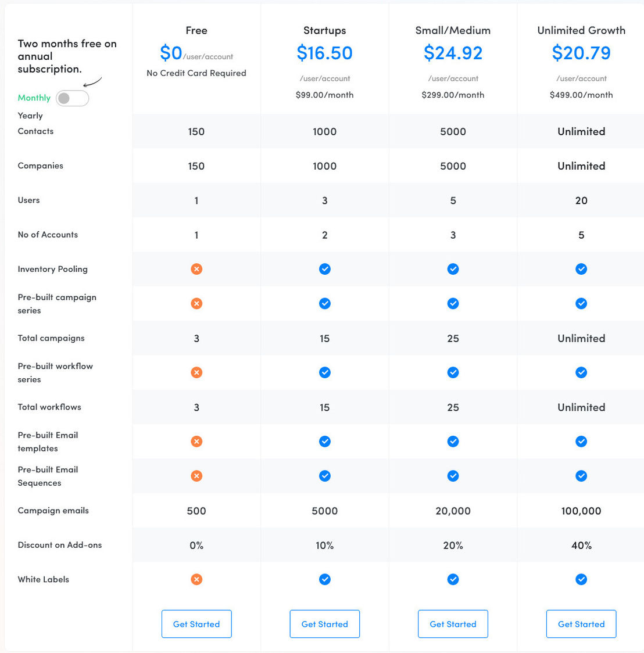This screenshot has height=653, width=644.
Task: Click the 40% add-on discount value
Action: [x=581, y=546]
